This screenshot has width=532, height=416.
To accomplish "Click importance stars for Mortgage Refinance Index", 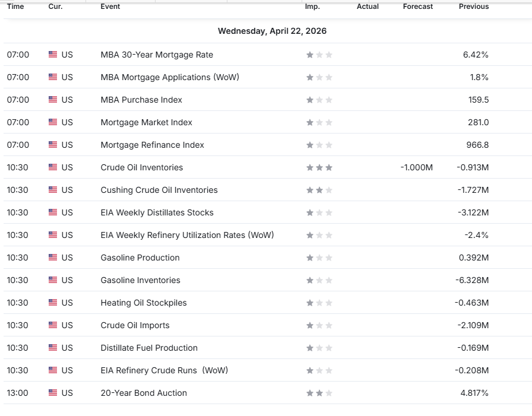I will click(x=319, y=145).
